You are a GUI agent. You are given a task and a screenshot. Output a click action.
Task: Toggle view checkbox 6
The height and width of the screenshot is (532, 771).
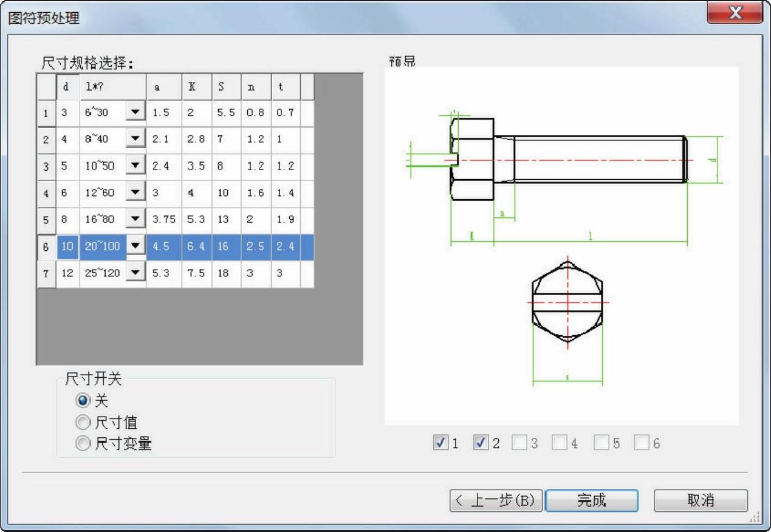click(x=642, y=443)
